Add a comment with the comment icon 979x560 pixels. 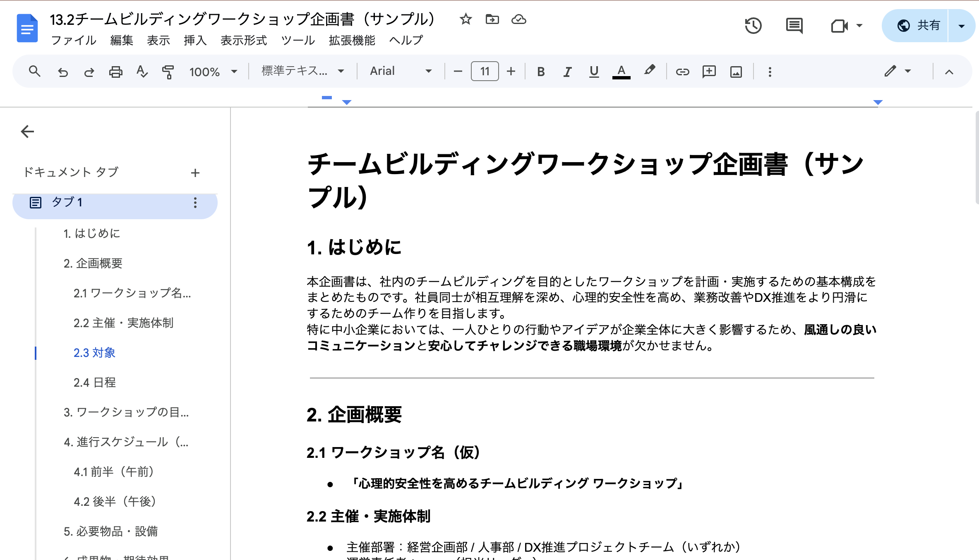pyautogui.click(x=709, y=71)
